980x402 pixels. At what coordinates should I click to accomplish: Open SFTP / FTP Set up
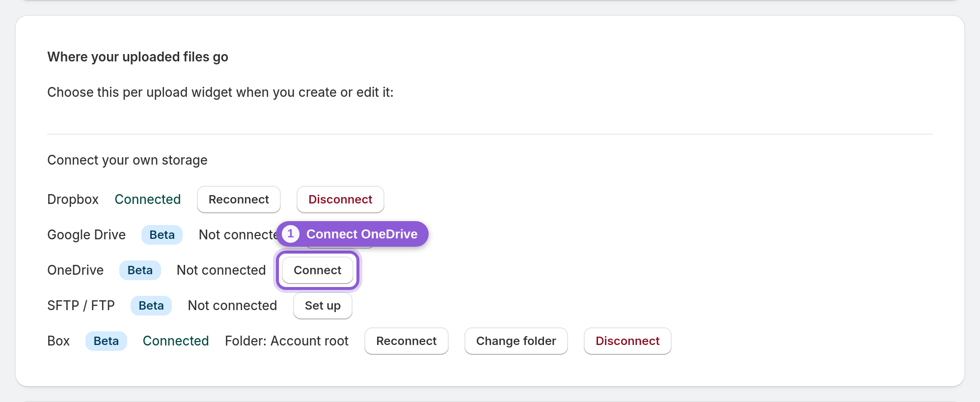pos(323,306)
